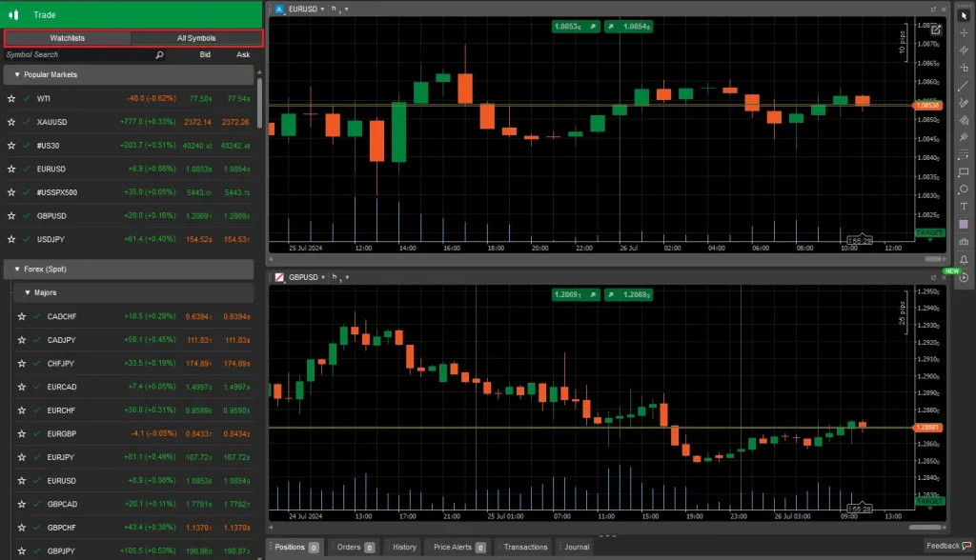Open the Positions tab
Screen dimensions: 976x560
coord(297,547)
